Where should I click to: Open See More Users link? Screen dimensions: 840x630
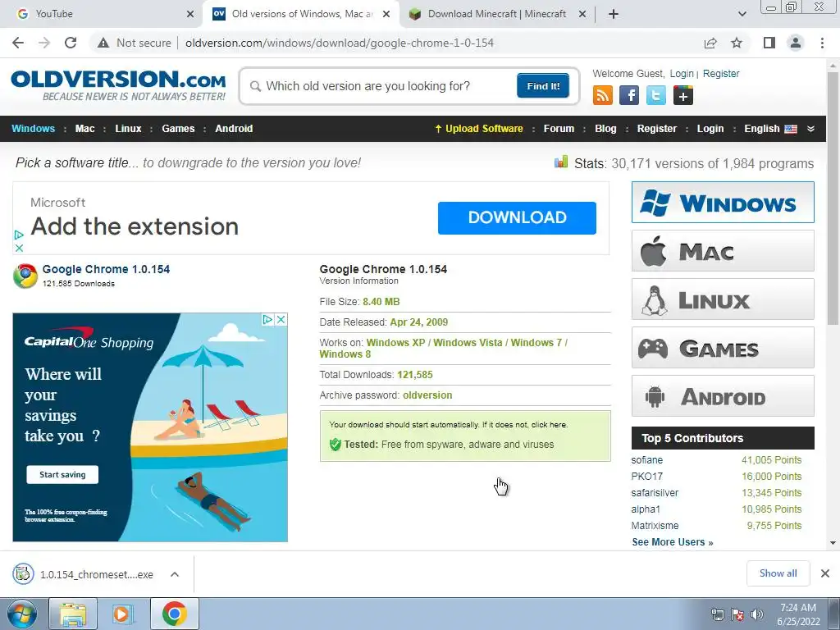coord(673,542)
